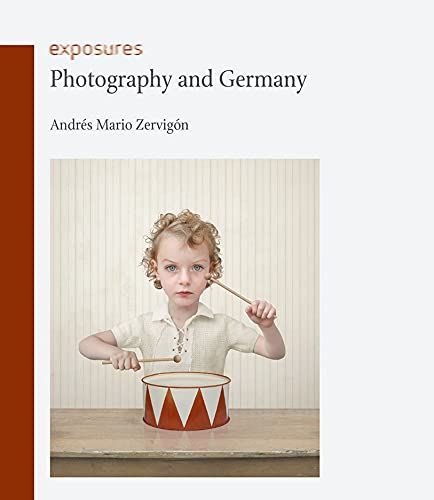Open author name Andrés Mario Zervigón
This screenshot has width=434, height=500.
[119, 125]
